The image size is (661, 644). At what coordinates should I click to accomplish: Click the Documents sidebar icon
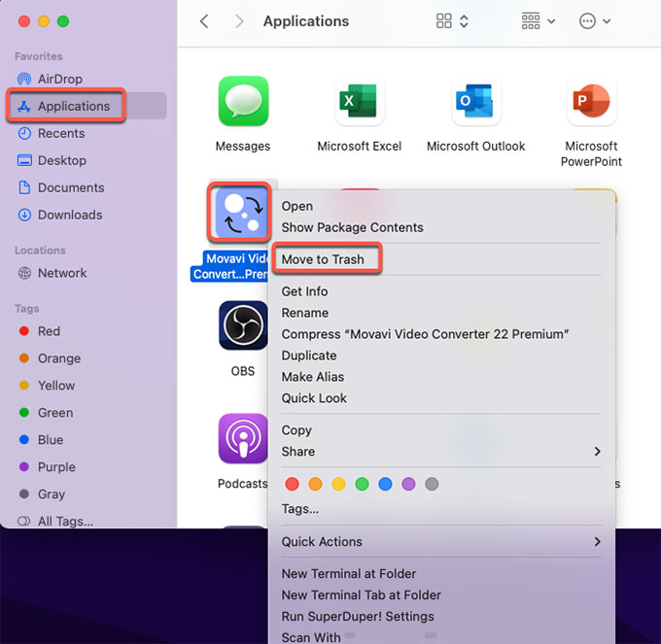(24, 187)
